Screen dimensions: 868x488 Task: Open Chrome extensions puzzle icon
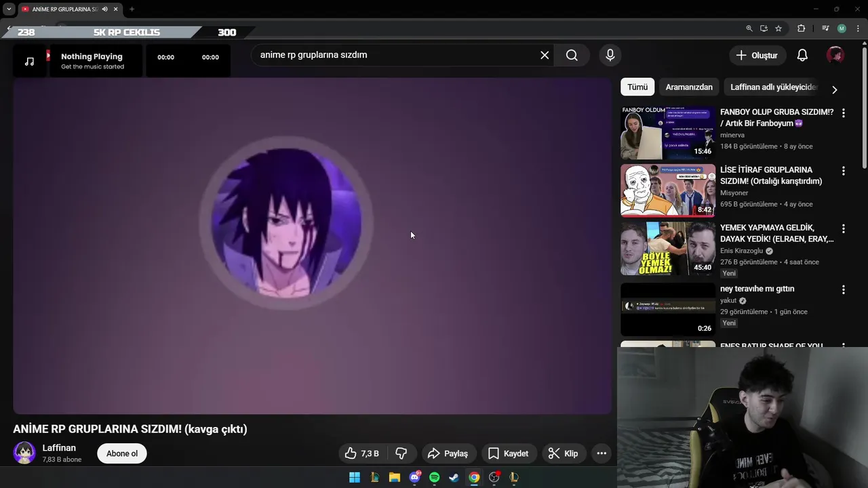click(x=801, y=28)
